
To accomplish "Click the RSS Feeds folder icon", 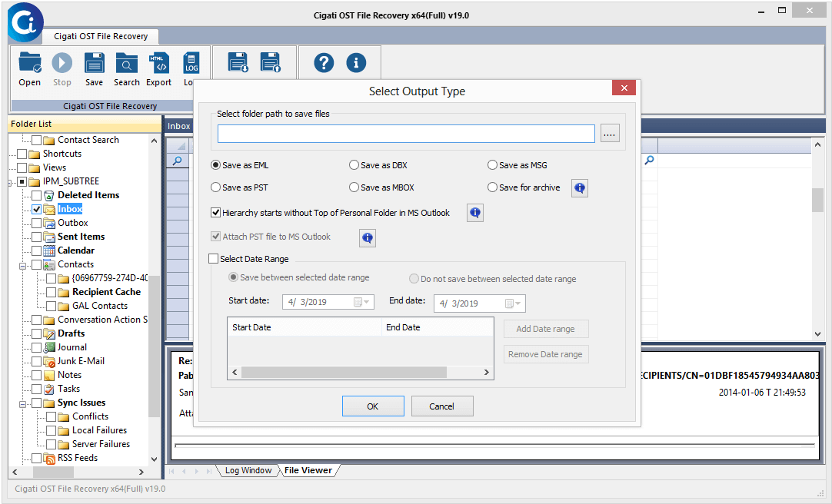I will pos(49,458).
